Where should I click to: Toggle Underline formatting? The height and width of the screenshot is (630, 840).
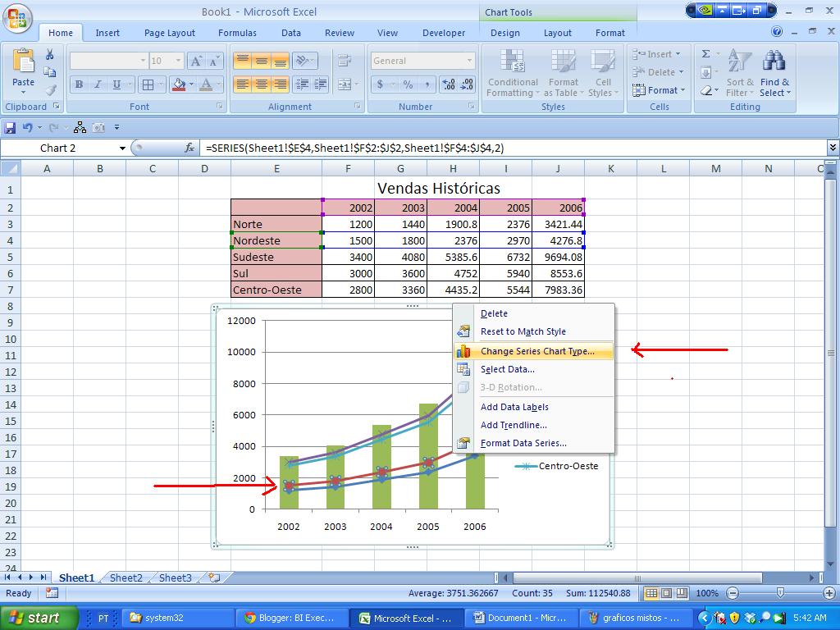tap(116, 84)
